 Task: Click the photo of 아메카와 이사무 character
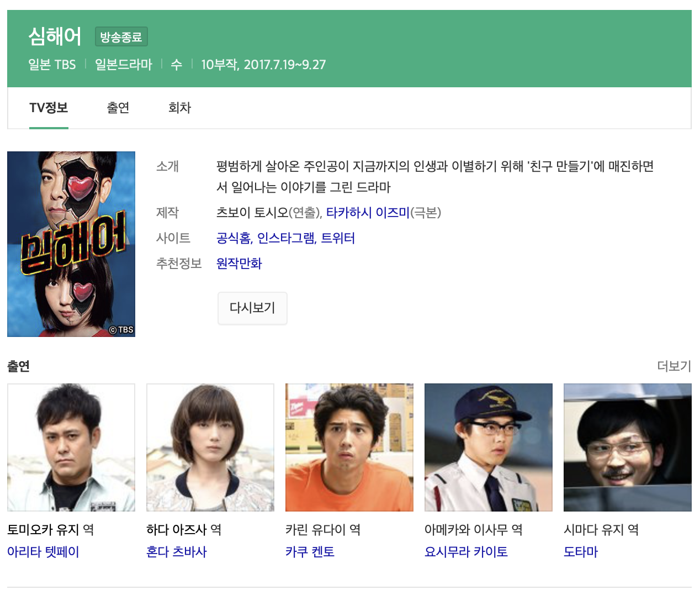(489, 447)
